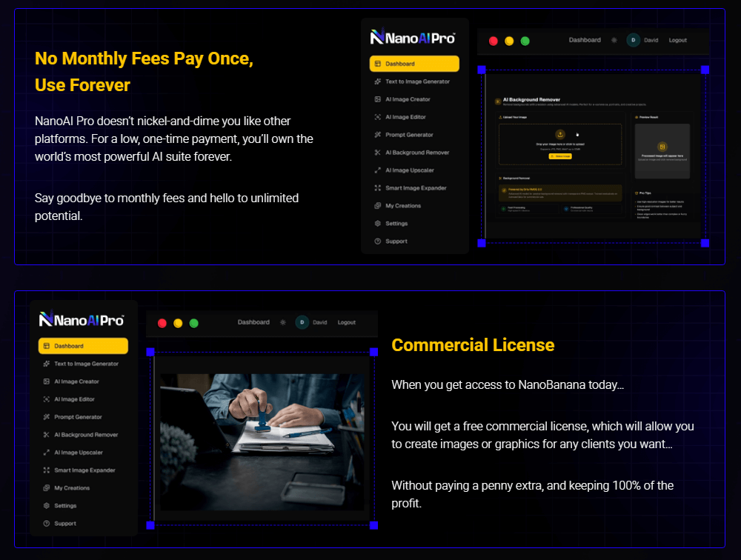Click the Preview Result placeholder panel
Screen dimensions: 741x560
pos(662,150)
